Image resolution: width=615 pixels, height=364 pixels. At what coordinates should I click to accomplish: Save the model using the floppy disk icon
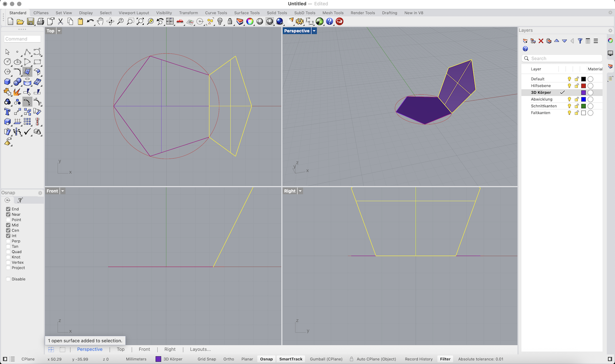click(30, 22)
